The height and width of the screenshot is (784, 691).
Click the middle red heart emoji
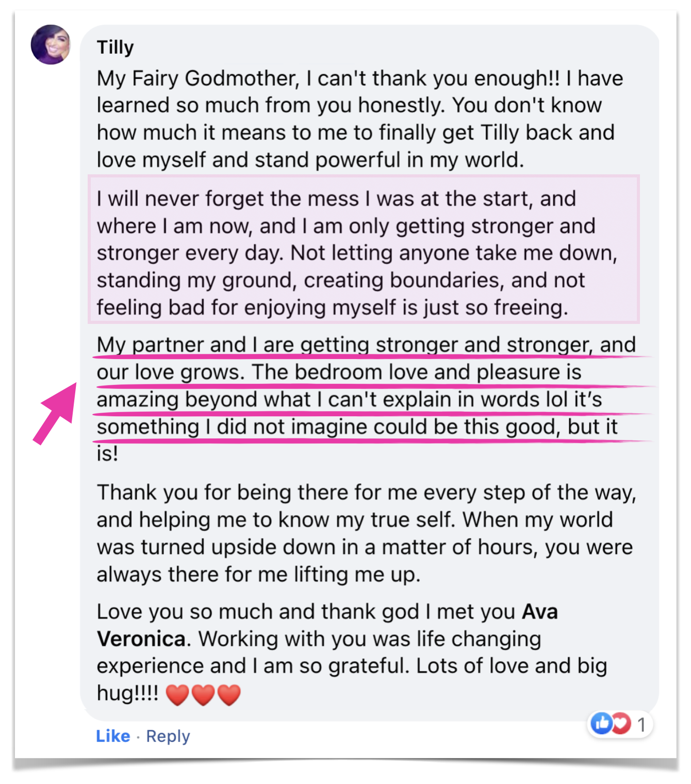[x=203, y=694]
